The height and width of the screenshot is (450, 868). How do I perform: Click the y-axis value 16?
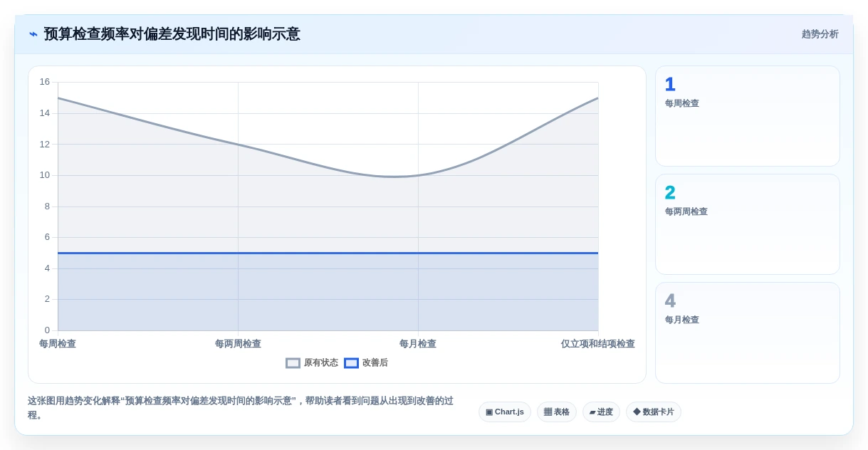point(45,82)
